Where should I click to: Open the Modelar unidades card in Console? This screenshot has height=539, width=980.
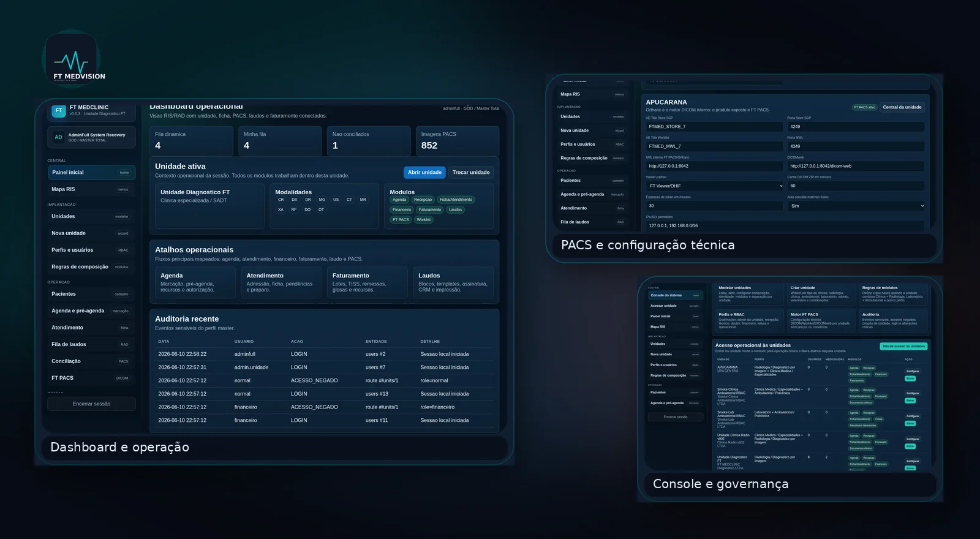pyautogui.click(x=748, y=294)
